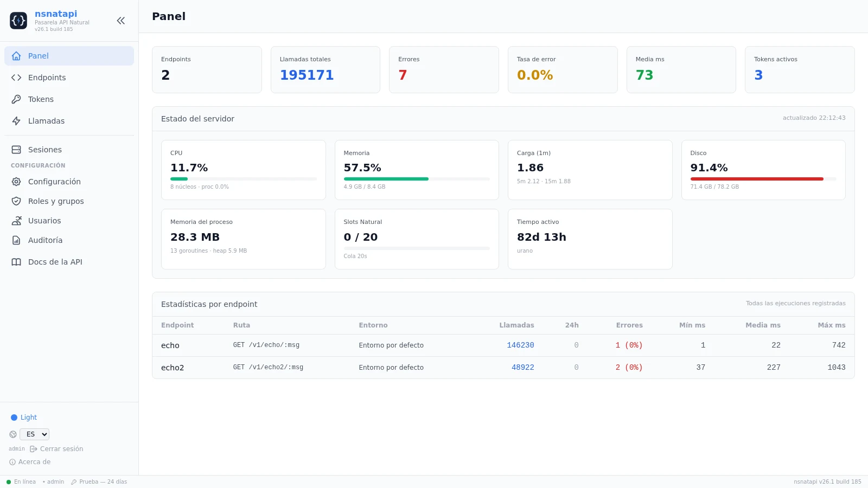
Task: Click the Panel home icon
Action: 16,56
